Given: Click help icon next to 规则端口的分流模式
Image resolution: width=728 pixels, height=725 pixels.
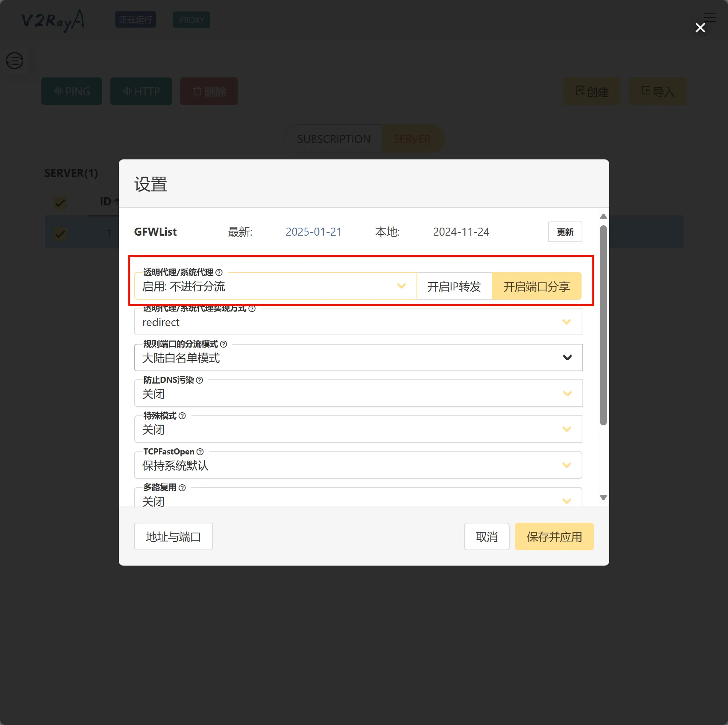Looking at the screenshot, I should point(224,344).
